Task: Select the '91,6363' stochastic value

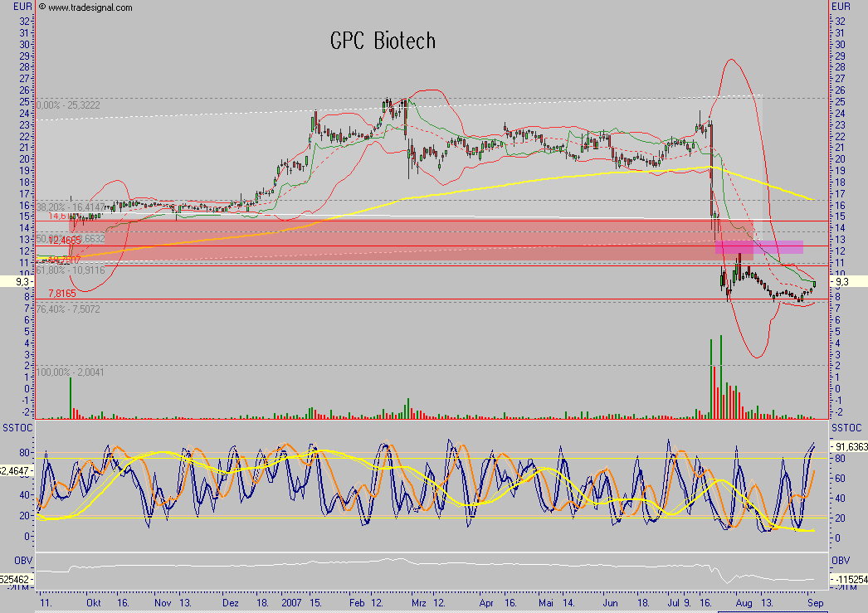Action: pos(851,446)
